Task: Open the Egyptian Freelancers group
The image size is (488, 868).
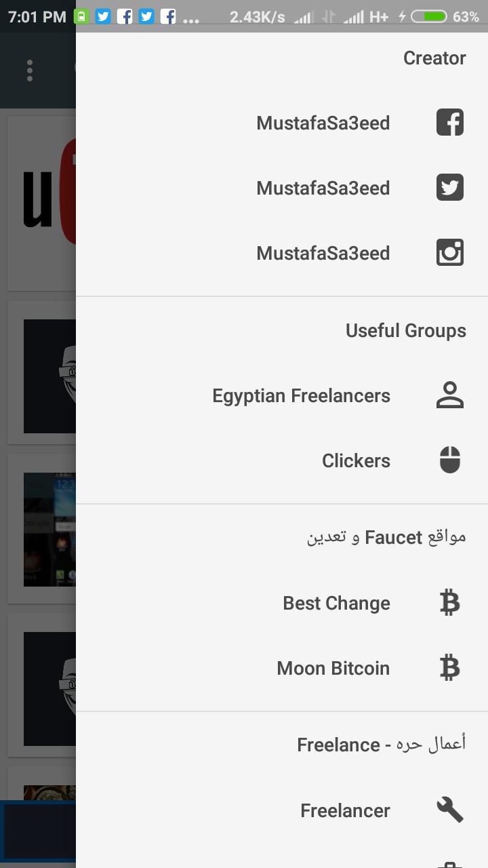Action: [x=301, y=395]
